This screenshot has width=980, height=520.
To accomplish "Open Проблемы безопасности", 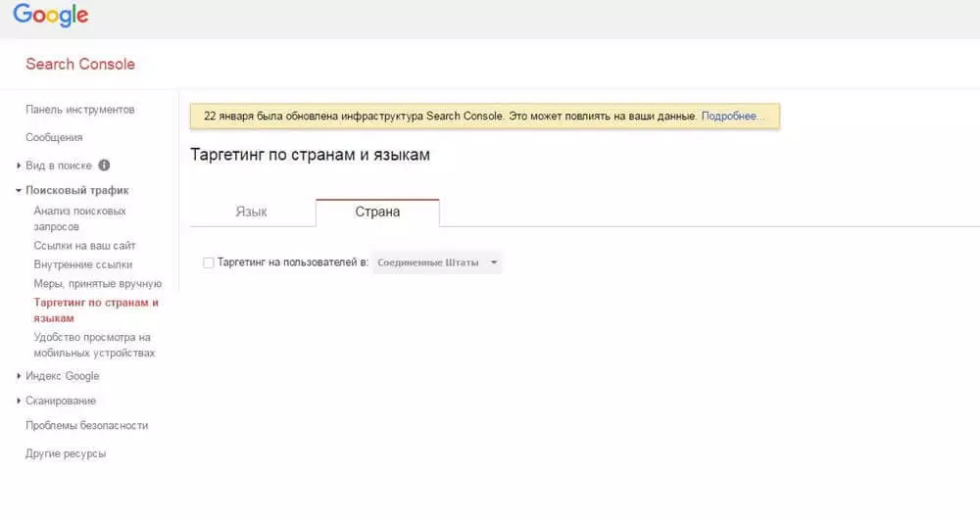I will pyautogui.click(x=87, y=426).
